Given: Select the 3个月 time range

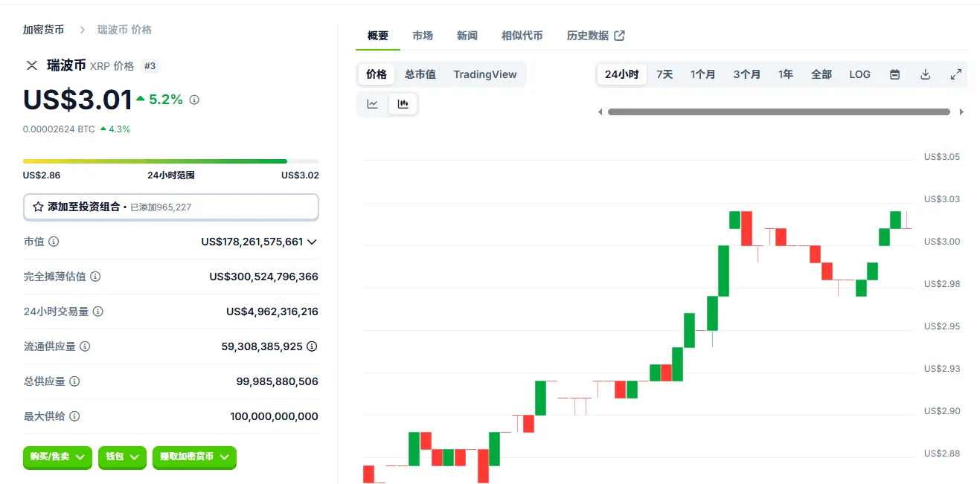Looking at the screenshot, I should pos(746,74).
